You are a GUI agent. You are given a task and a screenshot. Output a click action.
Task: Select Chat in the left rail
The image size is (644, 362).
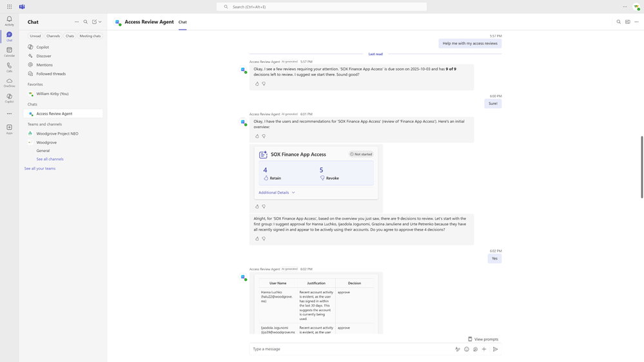point(9,37)
